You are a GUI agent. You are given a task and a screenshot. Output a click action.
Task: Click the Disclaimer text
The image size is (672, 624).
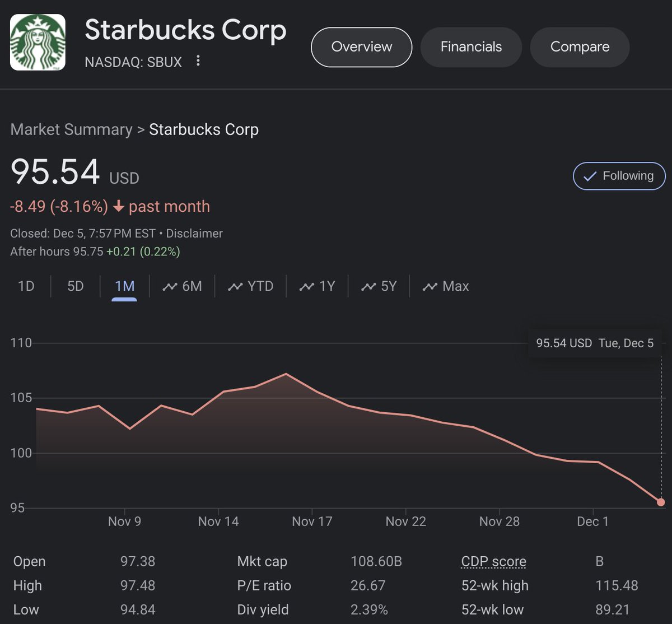(x=194, y=233)
